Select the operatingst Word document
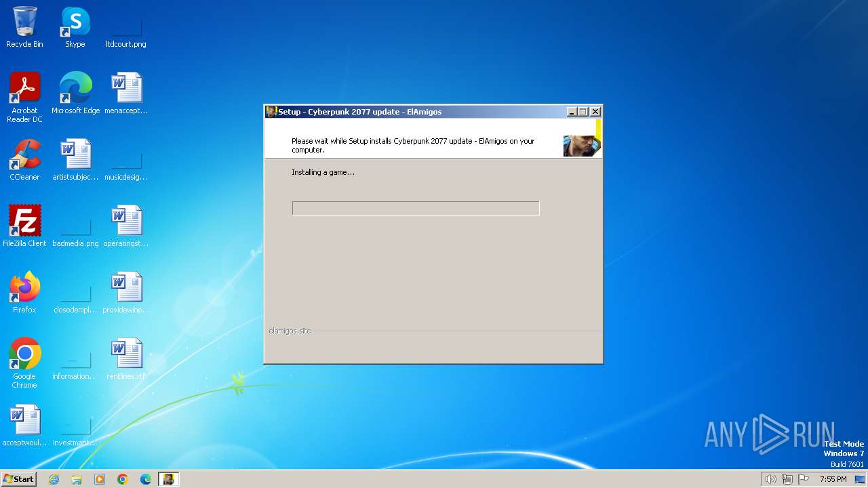 pyautogui.click(x=126, y=226)
